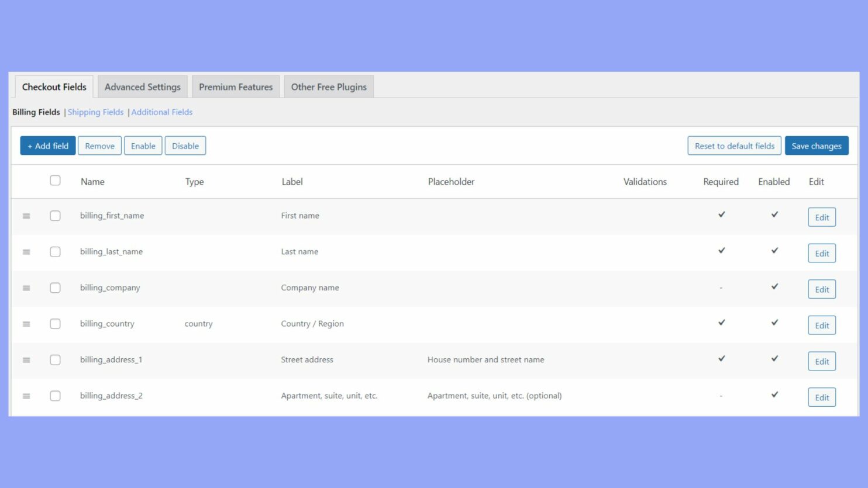Open the Premium Features tab
Screen dimensions: 868x488
click(x=235, y=86)
